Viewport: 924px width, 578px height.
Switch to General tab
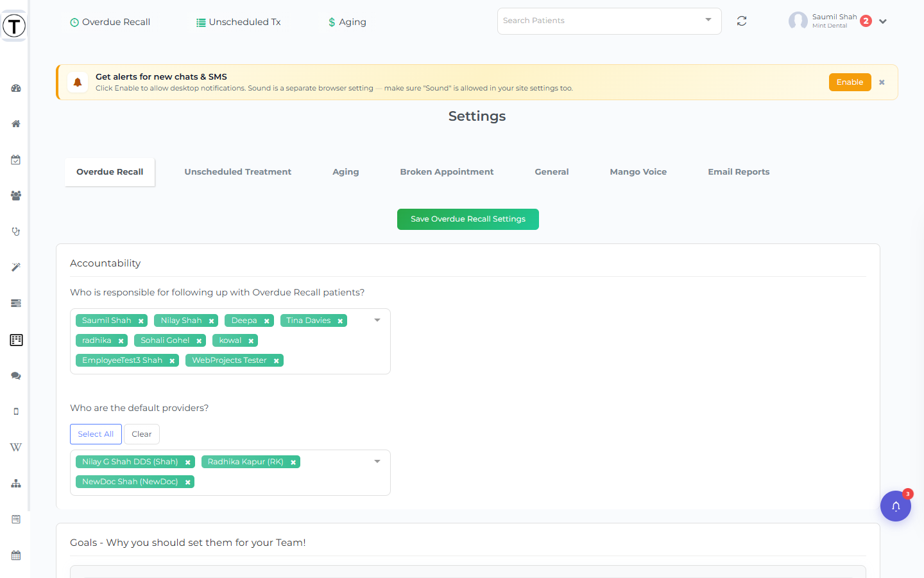point(552,172)
